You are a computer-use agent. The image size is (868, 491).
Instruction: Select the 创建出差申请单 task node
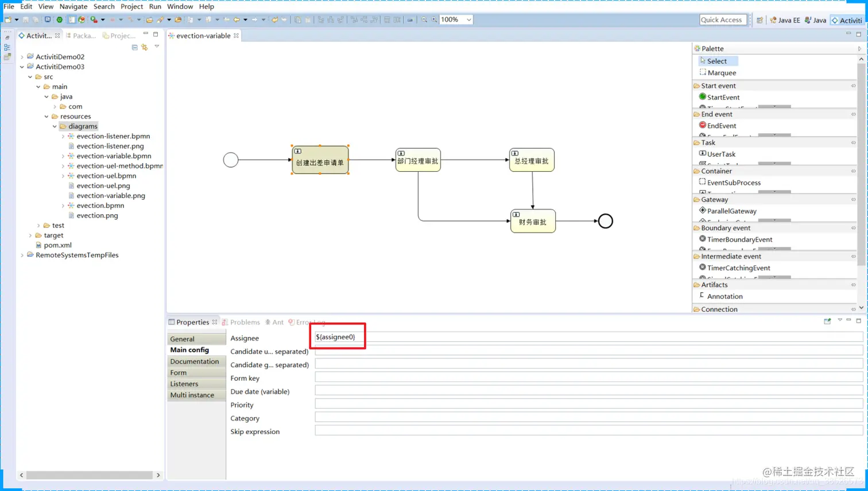320,160
